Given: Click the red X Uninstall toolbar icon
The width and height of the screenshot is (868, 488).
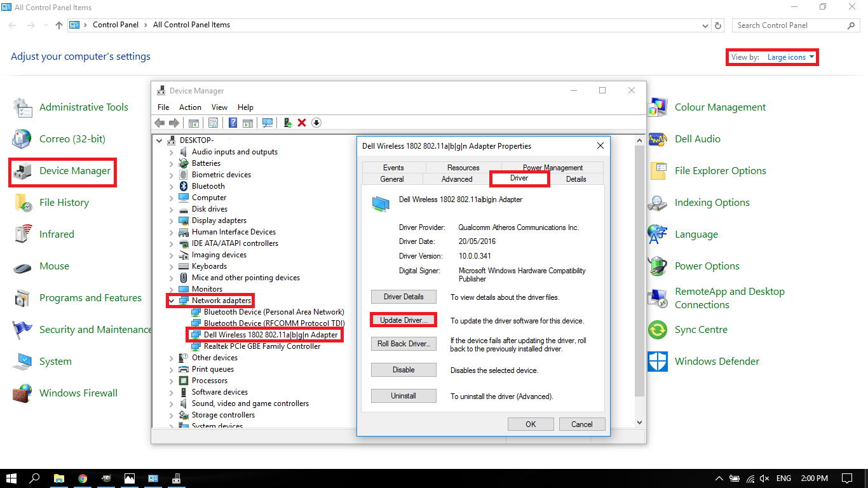Looking at the screenshot, I should point(302,123).
